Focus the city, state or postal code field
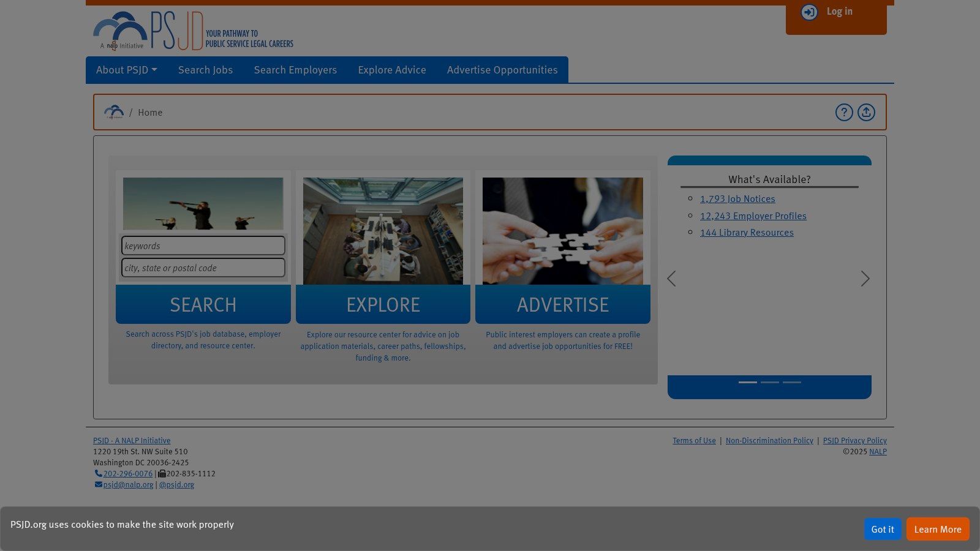 [x=203, y=268]
